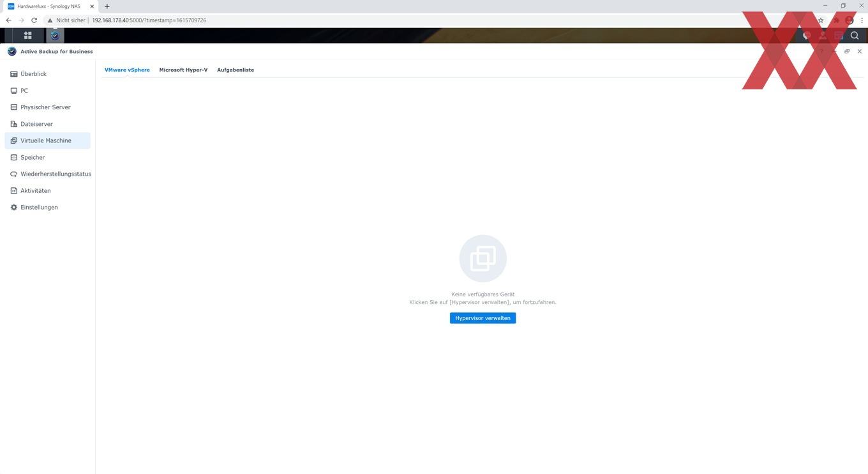Go to Physischer Server
The image size is (868, 474).
(47, 107)
